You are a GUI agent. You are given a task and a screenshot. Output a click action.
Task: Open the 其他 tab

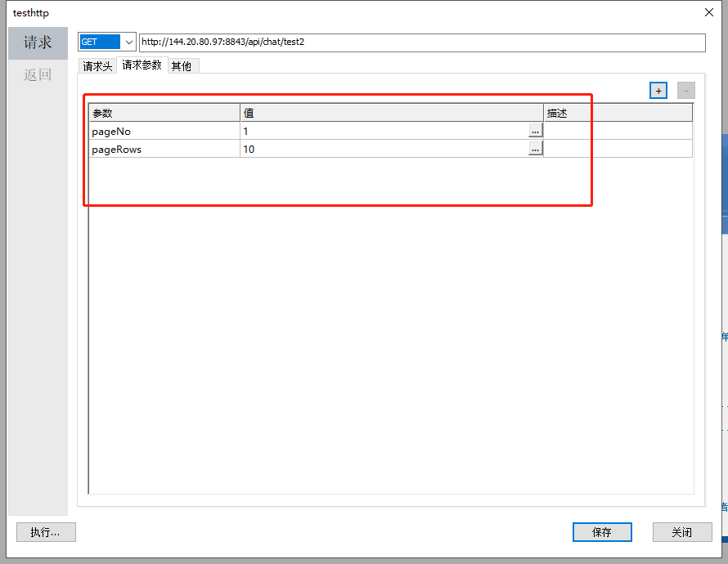(x=182, y=66)
